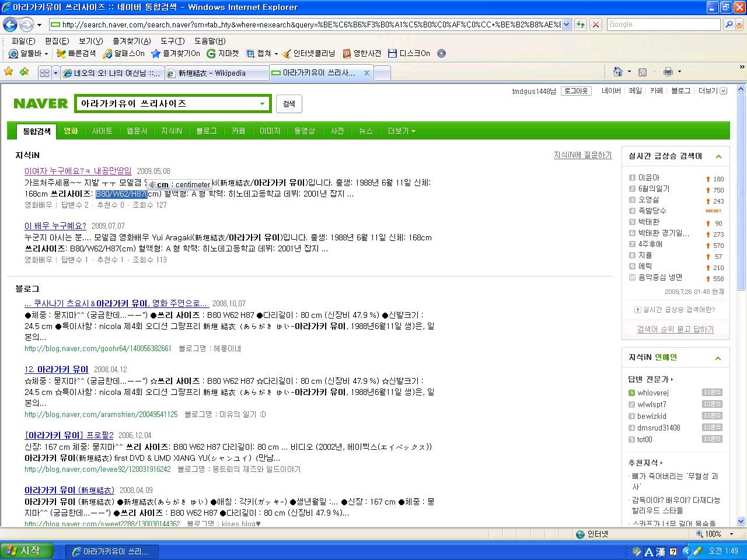Refresh the page via address bar icon
Screen dimensions: 747x560
pos(581,24)
